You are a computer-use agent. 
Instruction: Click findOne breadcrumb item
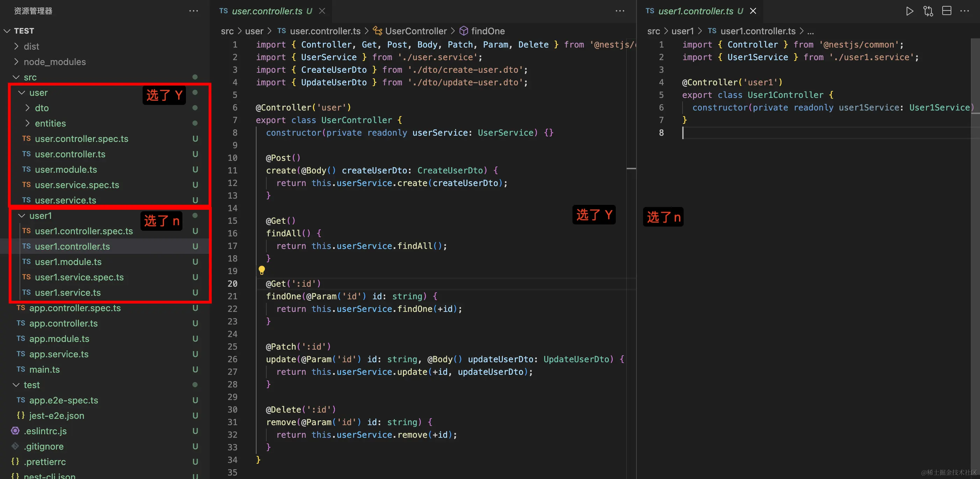pyautogui.click(x=488, y=31)
